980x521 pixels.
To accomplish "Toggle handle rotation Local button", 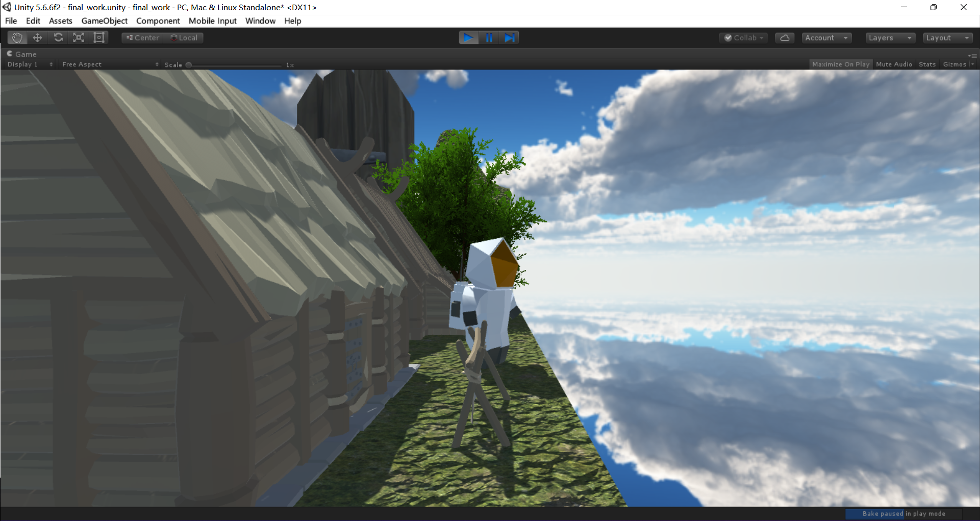I will [x=183, y=38].
